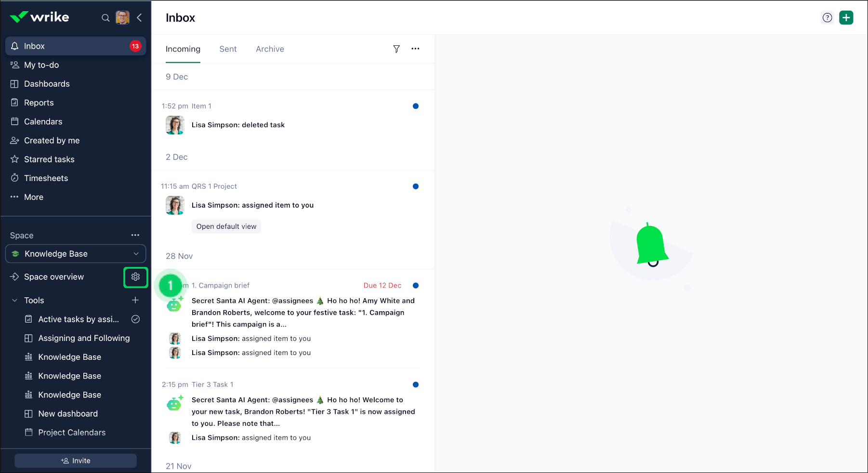Click the Invite button
The height and width of the screenshot is (473, 868).
(76, 460)
